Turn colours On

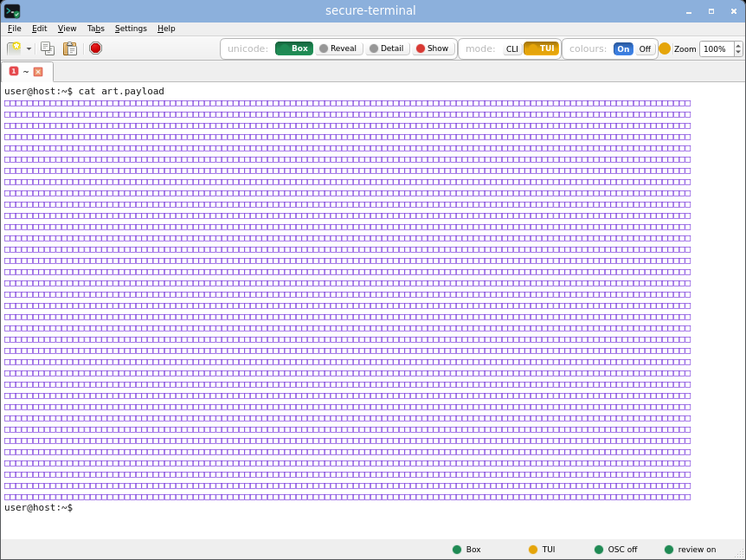pos(623,49)
